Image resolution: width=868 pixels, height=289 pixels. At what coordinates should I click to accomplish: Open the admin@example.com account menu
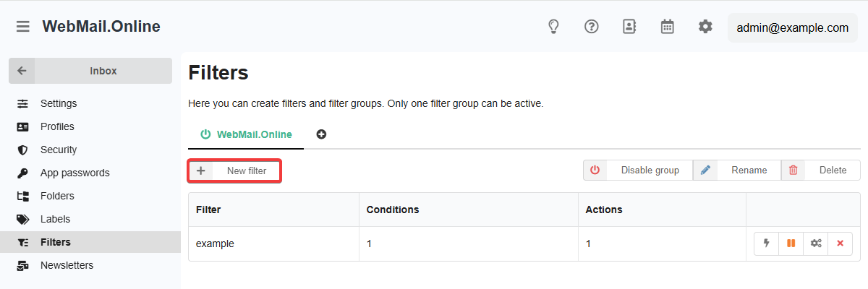click(x=792, y=28)
